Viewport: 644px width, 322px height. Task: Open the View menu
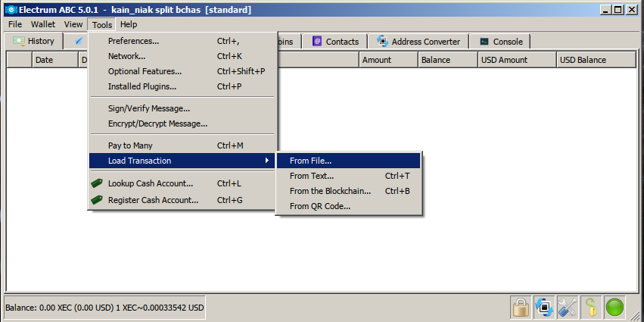point(73,24)
